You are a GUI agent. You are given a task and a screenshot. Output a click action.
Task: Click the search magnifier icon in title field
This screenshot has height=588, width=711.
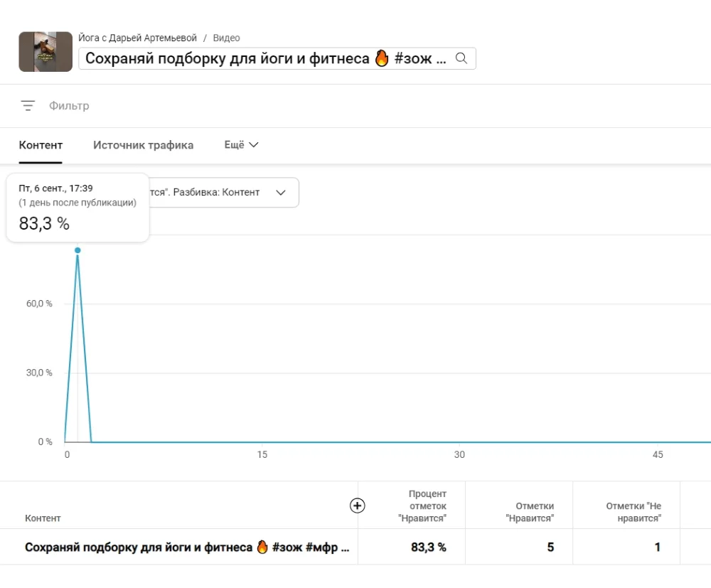click(461, 58)
